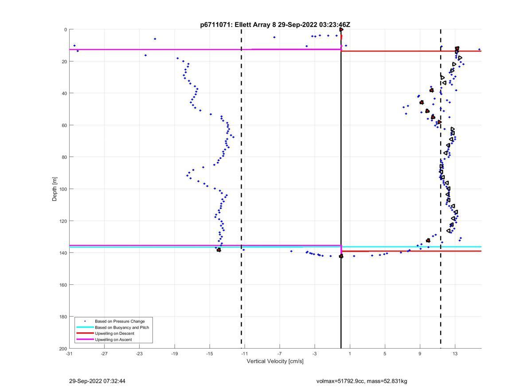
Task: Select the 'Depth [m]' y-axis label
Action: (55, 189)
